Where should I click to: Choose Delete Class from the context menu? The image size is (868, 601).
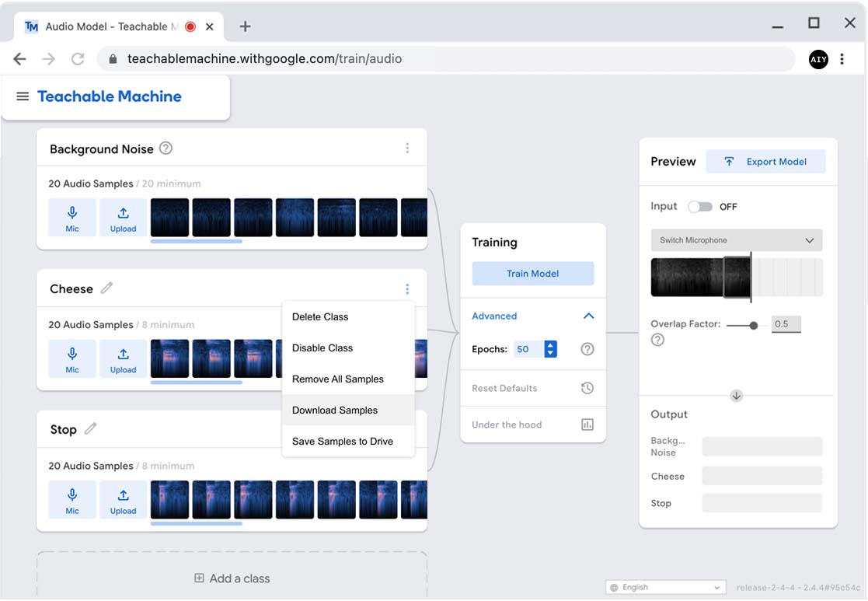[320, 317]
